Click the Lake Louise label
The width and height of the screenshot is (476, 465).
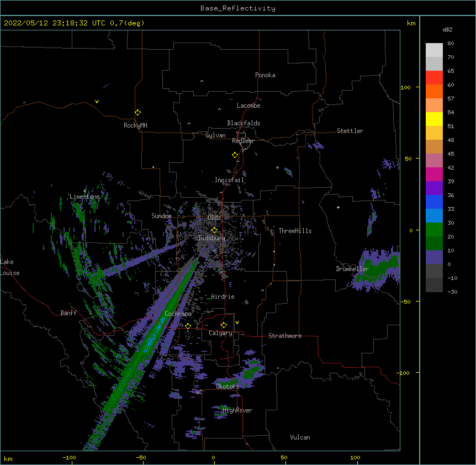[10, 267]
